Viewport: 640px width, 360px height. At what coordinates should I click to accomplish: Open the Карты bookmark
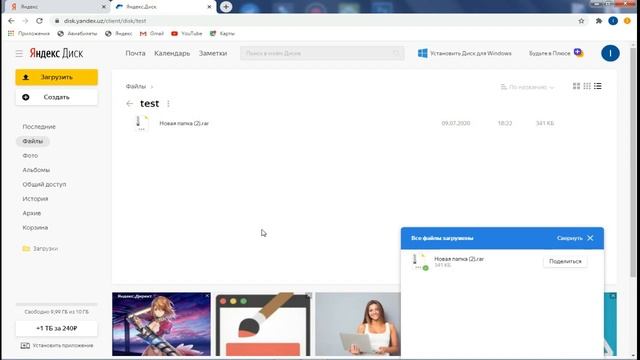(x=222, y=33)
